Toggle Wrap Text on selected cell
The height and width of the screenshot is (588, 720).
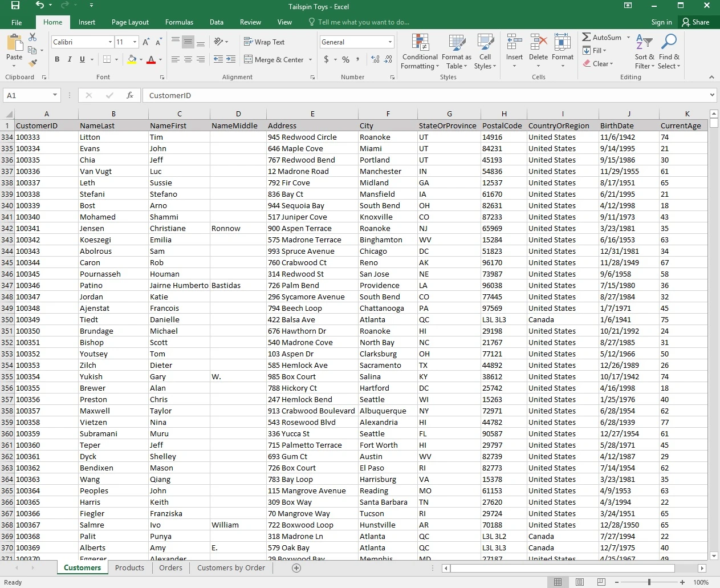point(264,42)
